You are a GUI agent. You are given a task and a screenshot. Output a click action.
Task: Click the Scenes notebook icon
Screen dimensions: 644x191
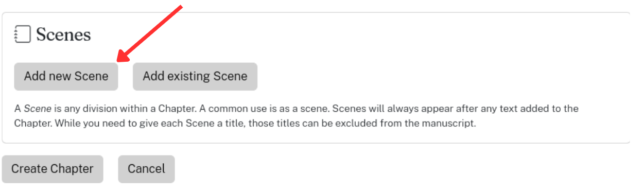(23, 34)
